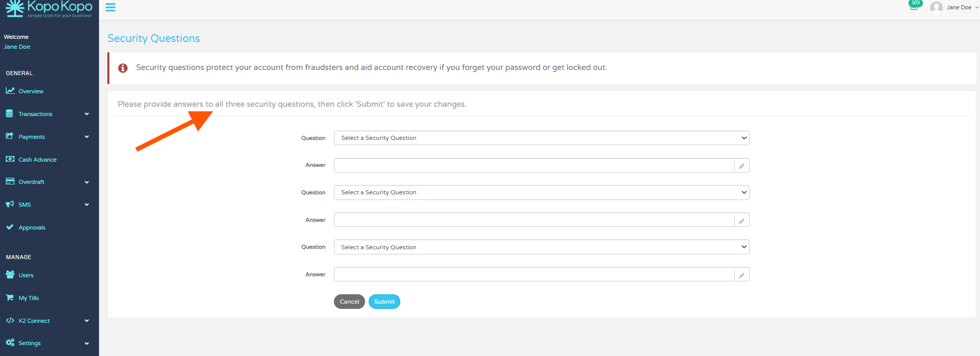This screenshot has width=980, height=356.
Task: Click the SMS megaphone icon
Action: point(10,204)
